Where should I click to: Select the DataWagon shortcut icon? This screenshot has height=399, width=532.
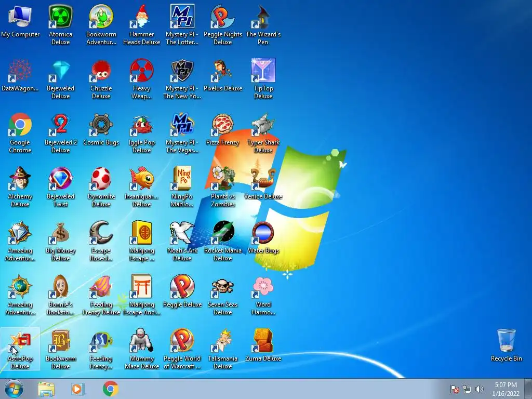tap(20, 70)
